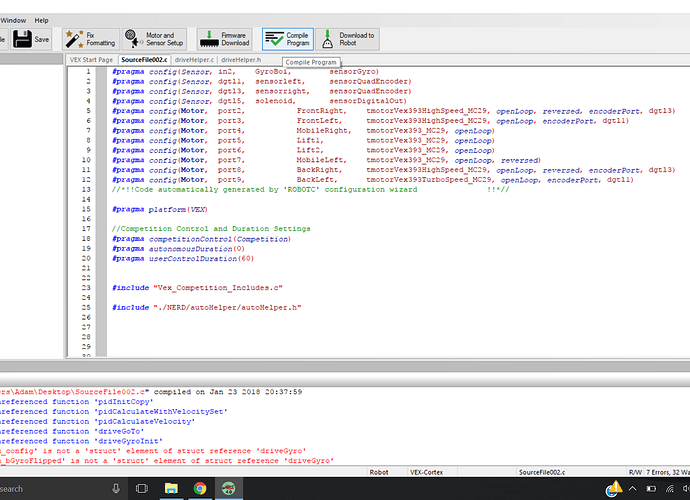Click the ROBOTC icon in the taskbar
Viewport: 690px width, 500px height.
click(x=228, y=489)
